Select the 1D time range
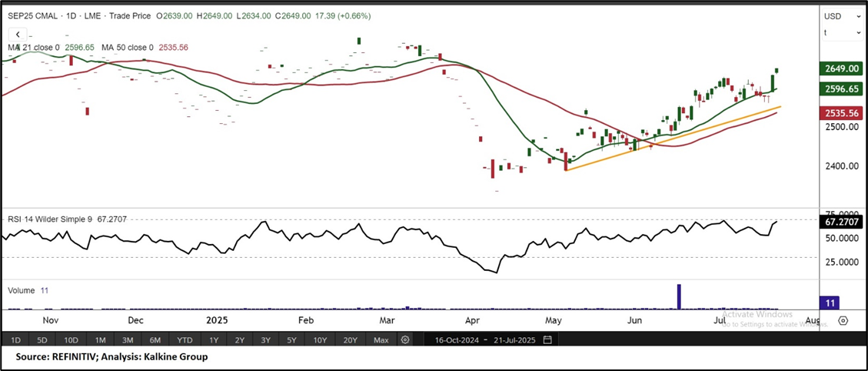 [x=16, y=340]
